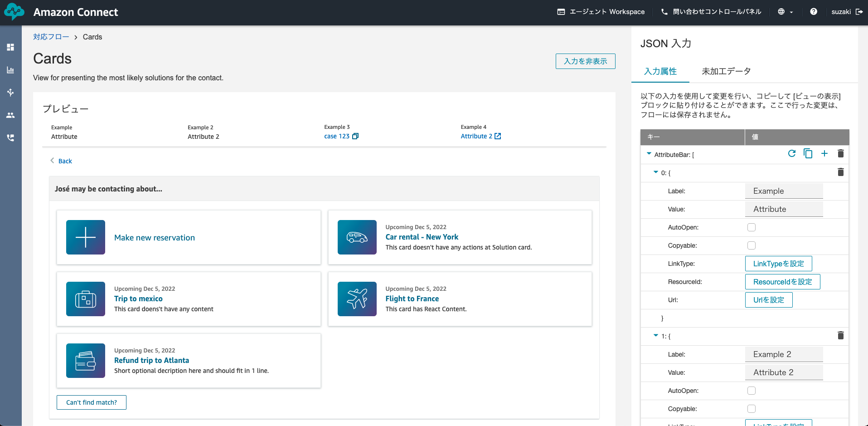Switch to the 未加工データ tab
The image size is (868, 426).
[726, 71]
